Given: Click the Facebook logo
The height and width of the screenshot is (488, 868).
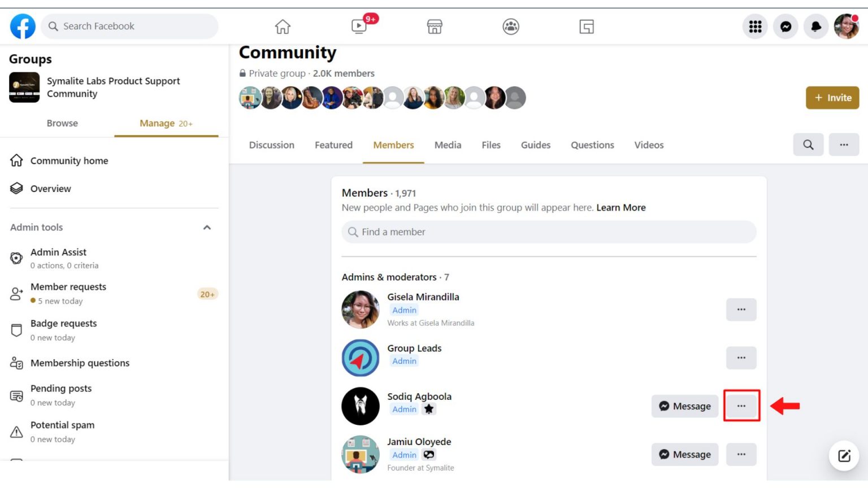Looking at the screenshot, I should tap(23, 26).
